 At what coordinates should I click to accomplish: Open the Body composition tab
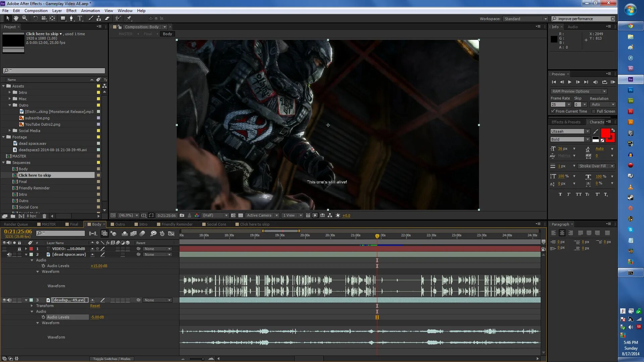click(x=96, y=224)
